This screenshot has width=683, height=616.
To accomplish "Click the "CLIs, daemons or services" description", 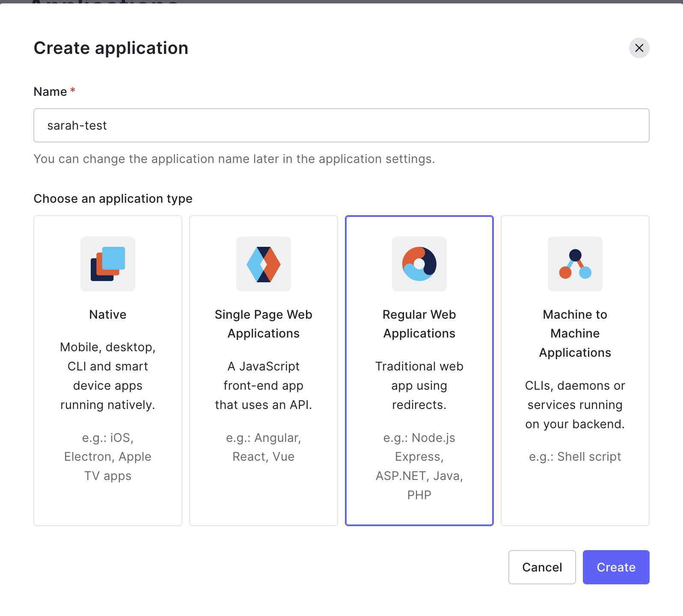I will [x=575, y=405].
